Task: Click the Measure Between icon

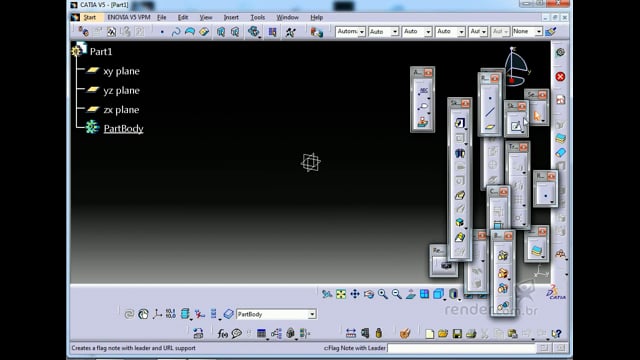Action: coord(351,333)
